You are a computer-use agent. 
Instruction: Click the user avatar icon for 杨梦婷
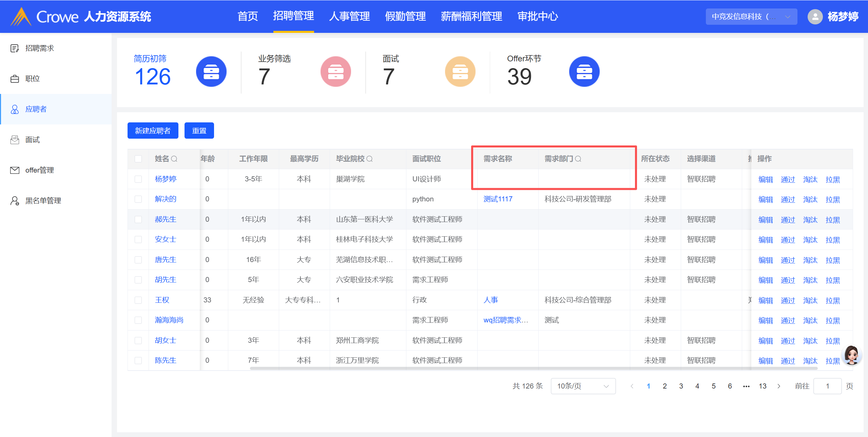coord(815,17)
